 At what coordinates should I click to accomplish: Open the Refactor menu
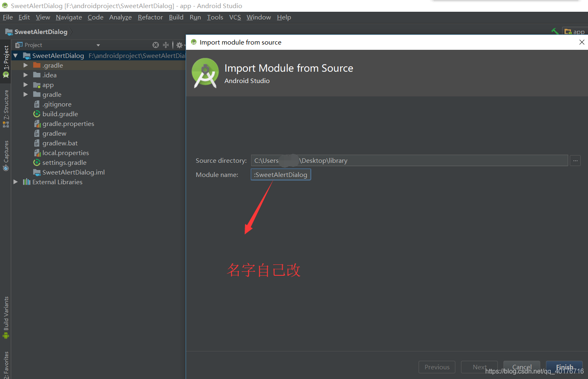pyautogui.click(x=150, y=17)
